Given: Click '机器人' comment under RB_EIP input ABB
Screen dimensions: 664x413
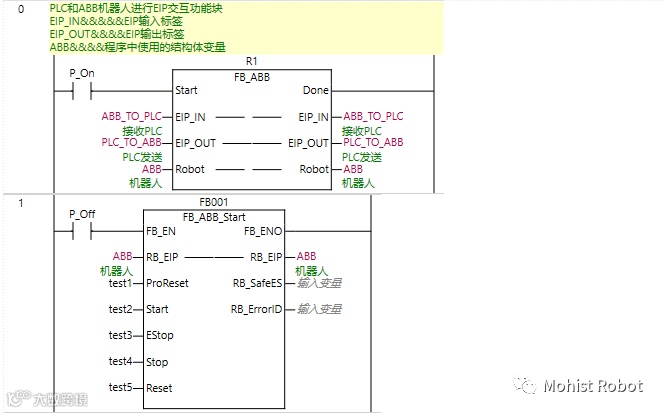Looking at the screenshot, I should click(116, 271).
